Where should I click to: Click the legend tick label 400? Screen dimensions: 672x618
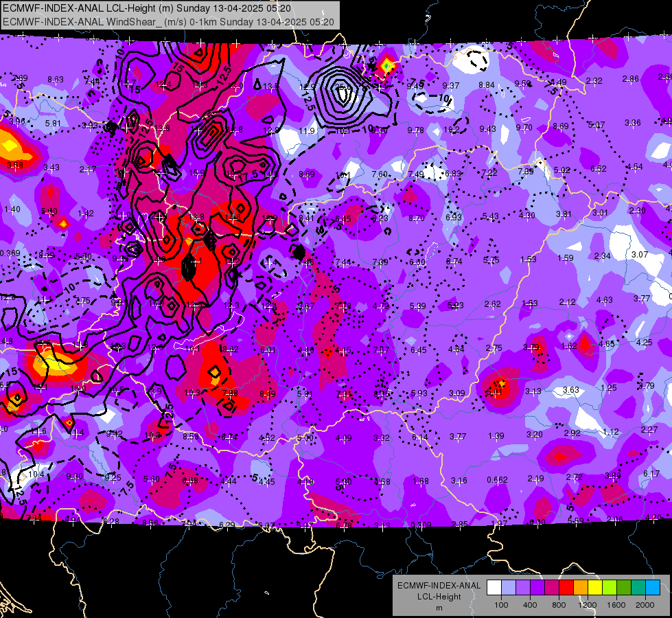click(530, 605)
